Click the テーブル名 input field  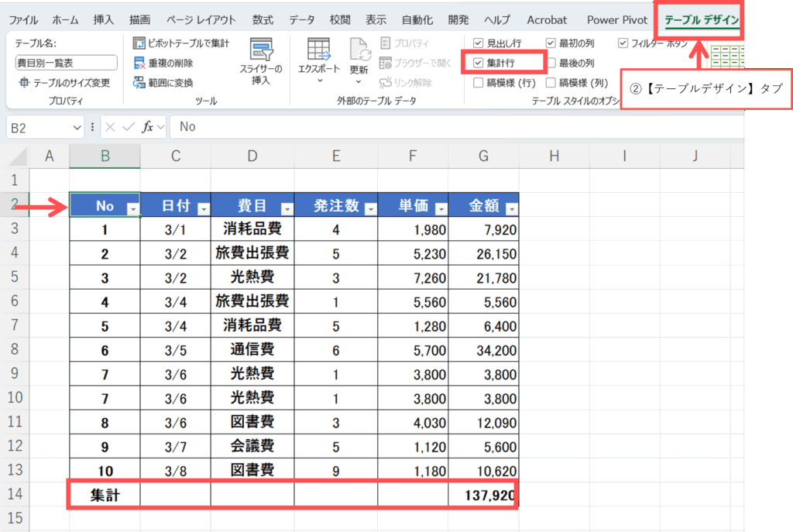[x=66, y=63]
